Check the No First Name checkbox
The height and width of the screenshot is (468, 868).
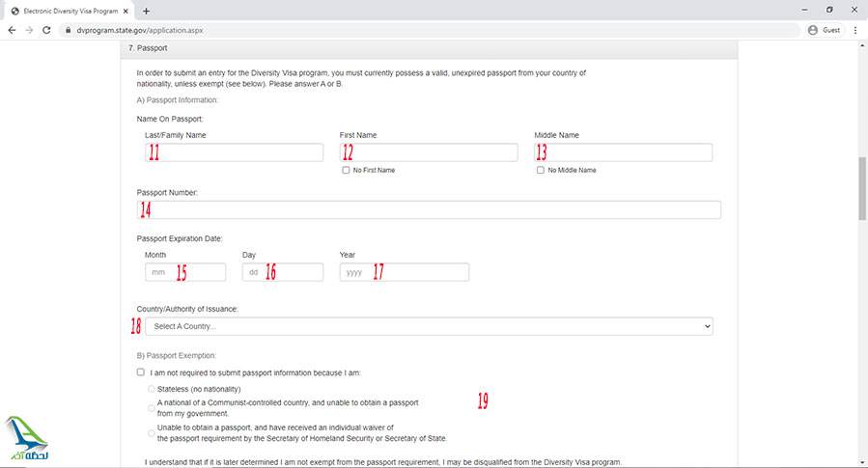[x=347, y=170]
